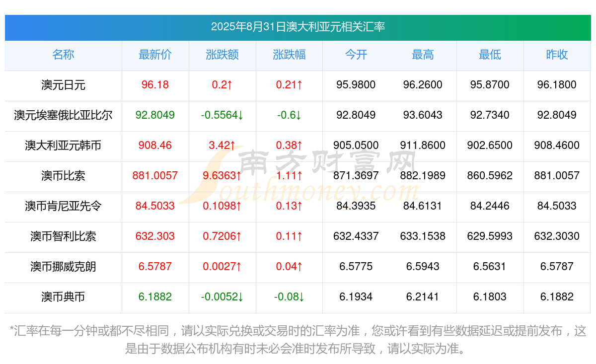Click low value 92.7340
Screen dimensions: 596x364
pyautogui.click(x=490, y=115)
